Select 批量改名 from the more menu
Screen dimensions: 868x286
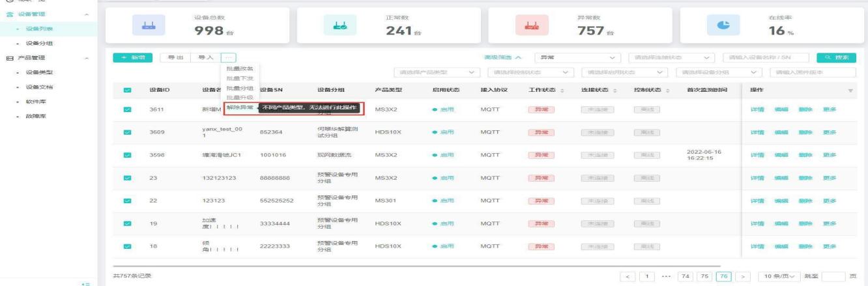pyautogui.click(x=239, y=68)
